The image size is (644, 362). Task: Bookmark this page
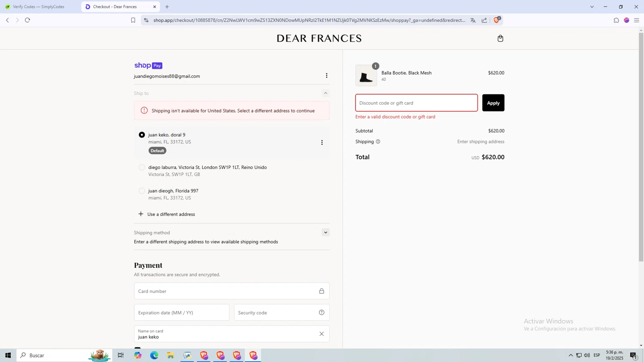pos(133,20)
